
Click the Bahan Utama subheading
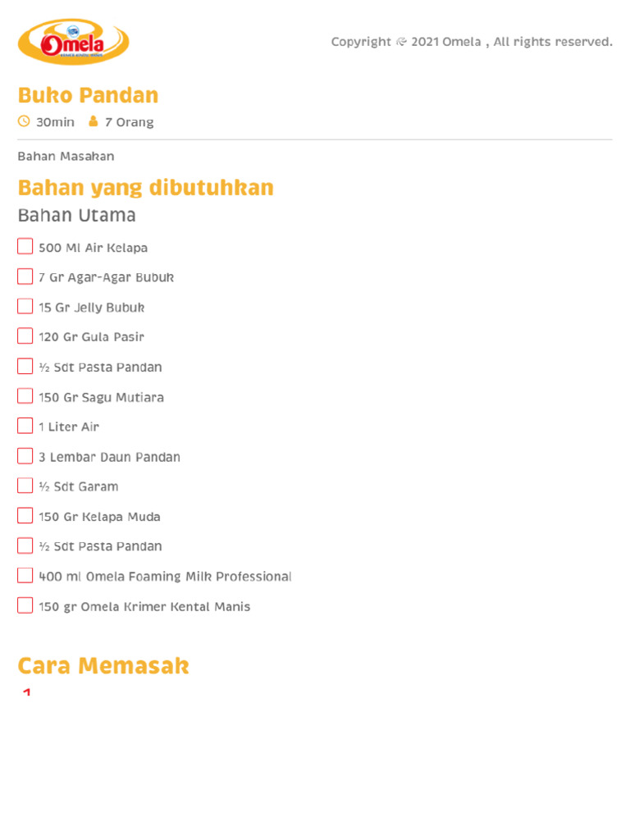click(x=76, y=216)
